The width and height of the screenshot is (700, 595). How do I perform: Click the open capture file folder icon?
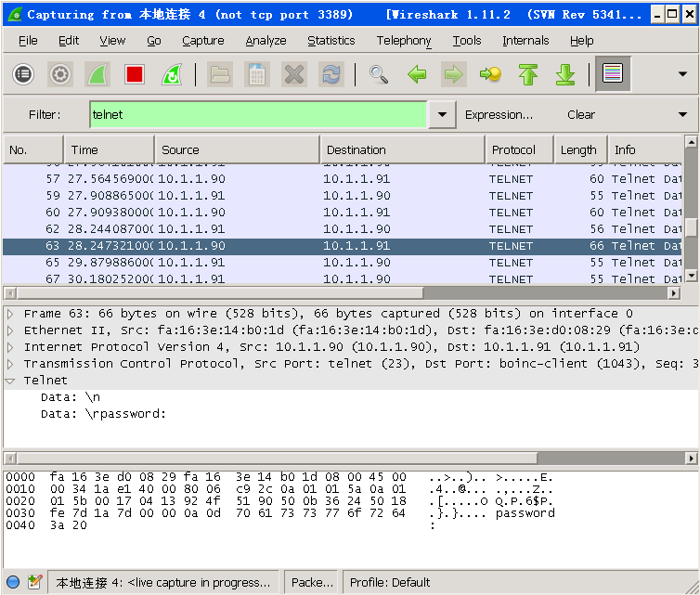[x=220, y=74]
